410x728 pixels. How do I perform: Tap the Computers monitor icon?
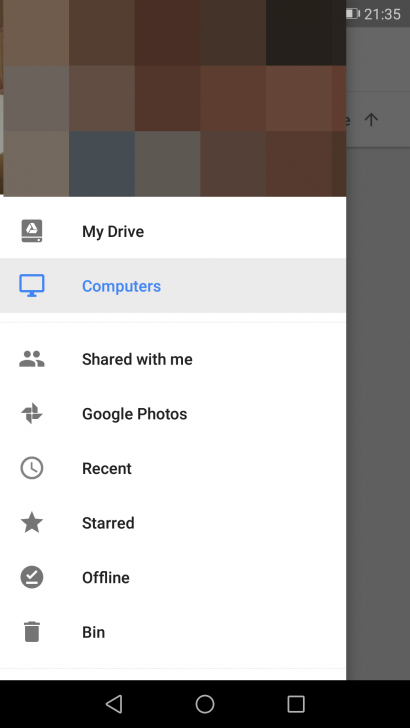click(x=32, y=286)
